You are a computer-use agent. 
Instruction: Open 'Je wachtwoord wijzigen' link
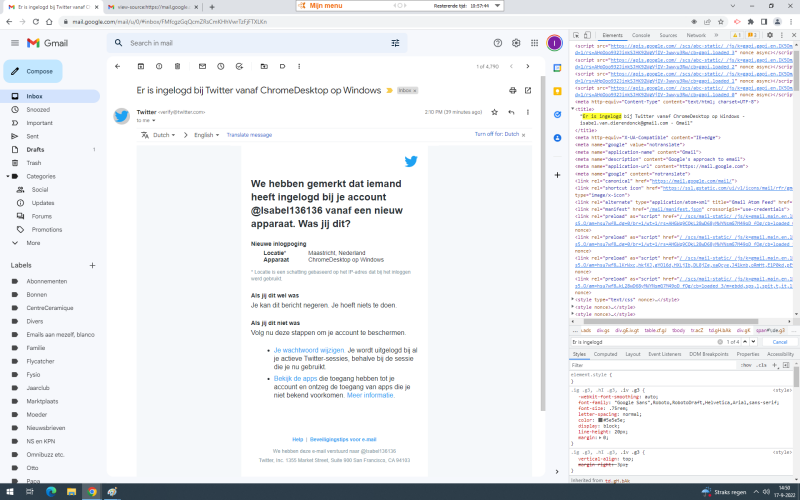pos(309,351)
